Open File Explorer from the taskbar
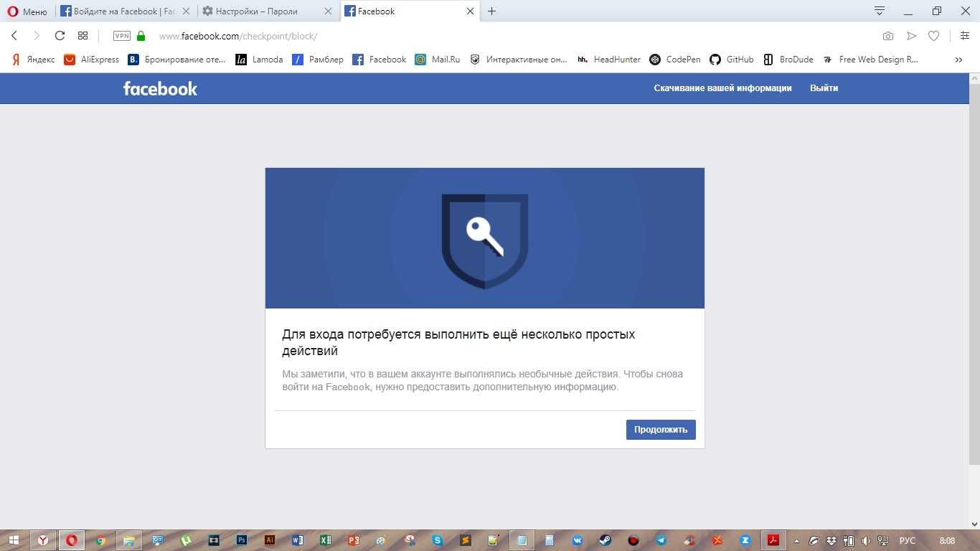 point(128,540)
